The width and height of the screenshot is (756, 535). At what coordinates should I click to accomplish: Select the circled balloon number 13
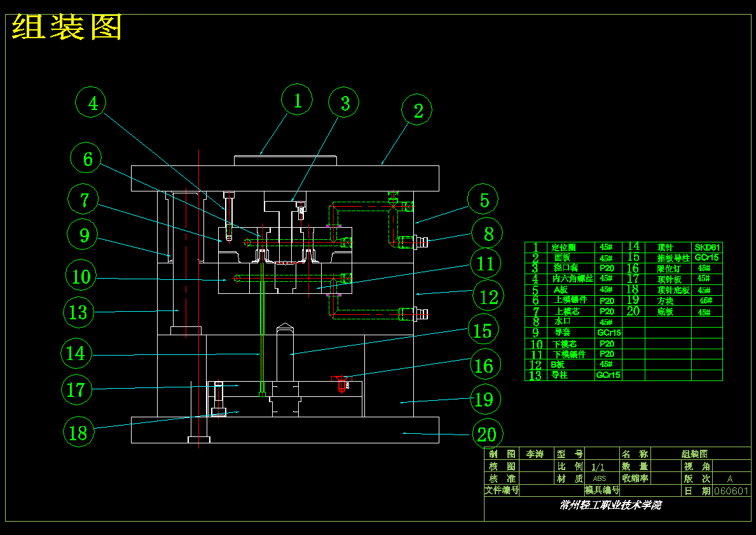point(79,312)
